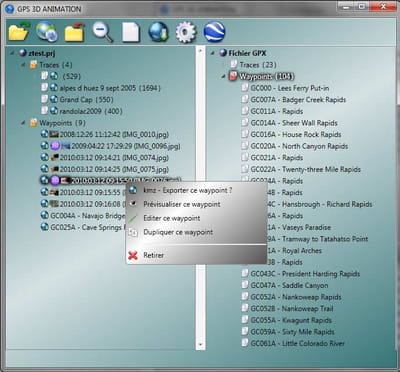
Task: Select GC016A - House Rock Rapids
Action: click(296, 134)
